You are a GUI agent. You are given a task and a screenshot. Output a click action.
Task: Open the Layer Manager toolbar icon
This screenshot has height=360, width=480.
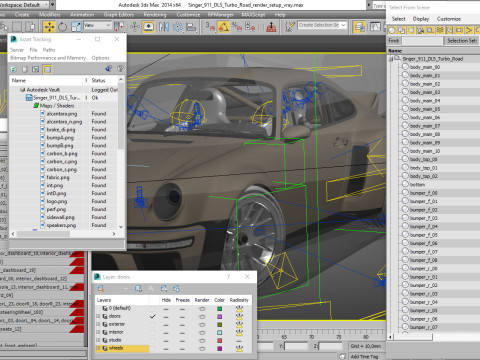pos(359,26)
